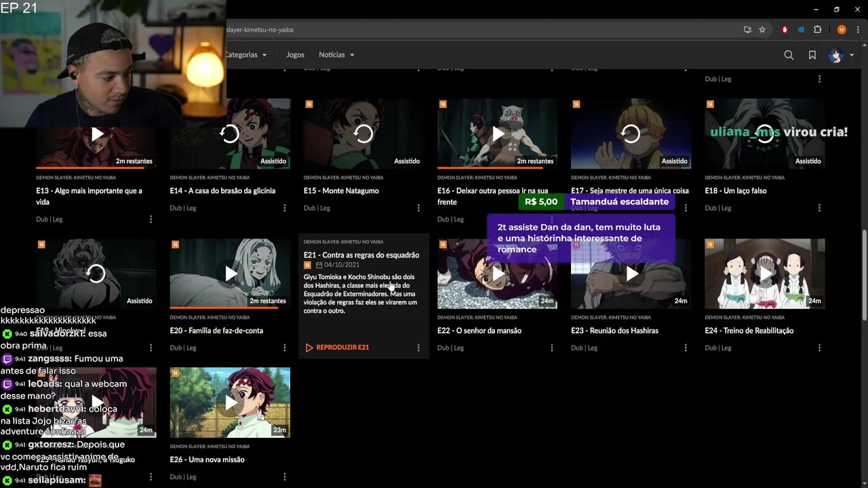Screen dimensions: 868x488
Task: Open the E26 thumbnail
Action: [230, 403]
